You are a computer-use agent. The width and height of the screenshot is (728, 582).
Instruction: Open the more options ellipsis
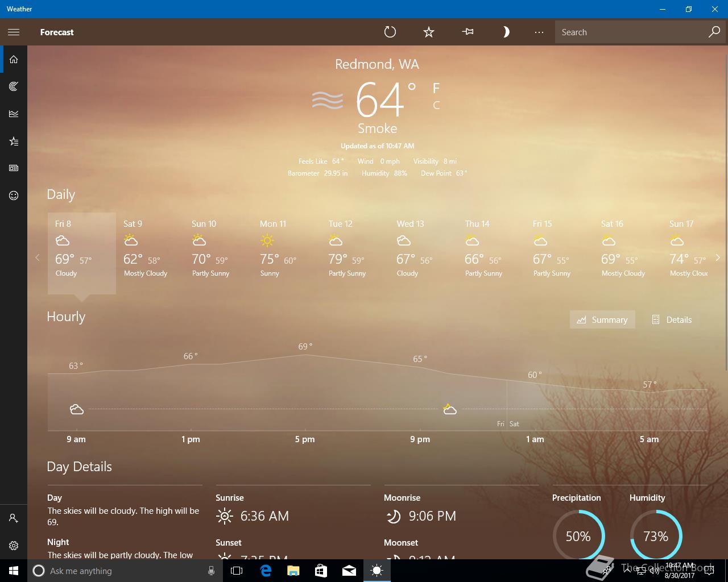click(539, 32)
